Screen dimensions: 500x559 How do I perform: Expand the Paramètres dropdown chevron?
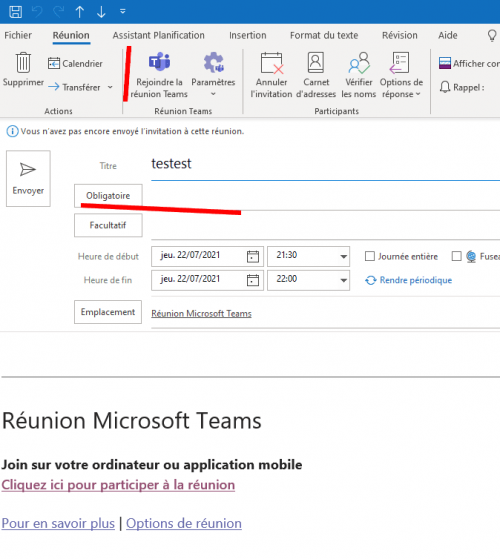point(213,94)
